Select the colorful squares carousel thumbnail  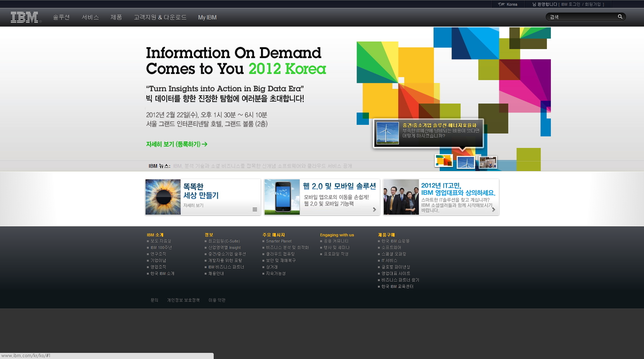(444, 161)
